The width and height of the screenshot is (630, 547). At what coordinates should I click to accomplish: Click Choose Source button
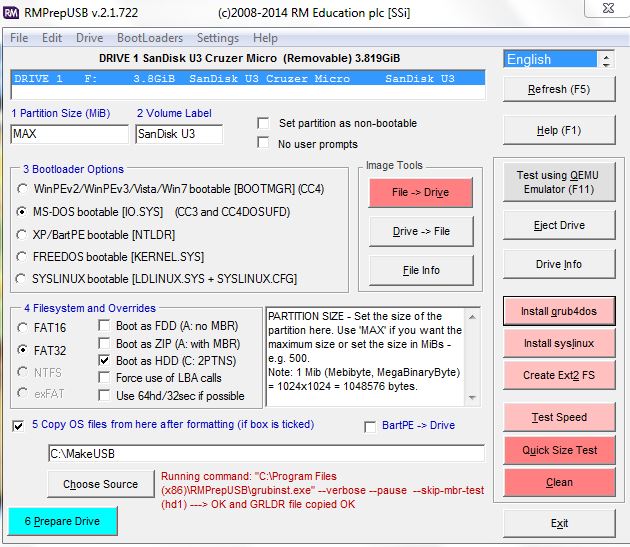tap(100, 484)
